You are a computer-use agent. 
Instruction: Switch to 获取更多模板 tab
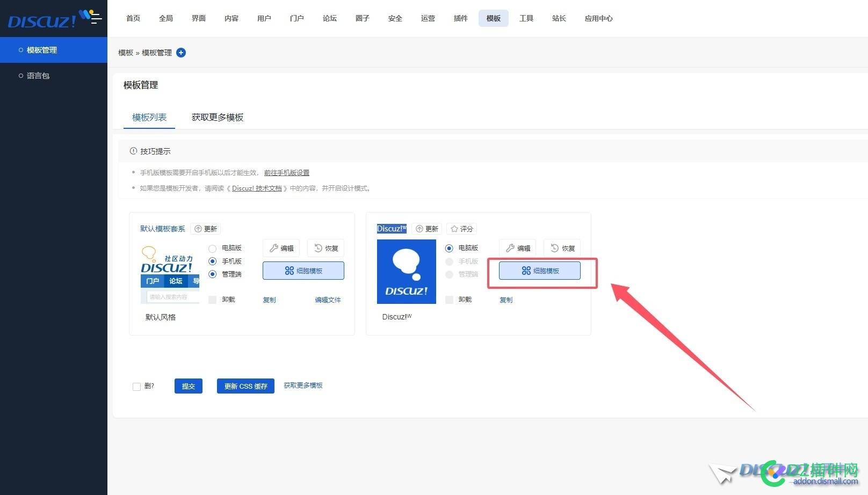(x=218, y=117)
